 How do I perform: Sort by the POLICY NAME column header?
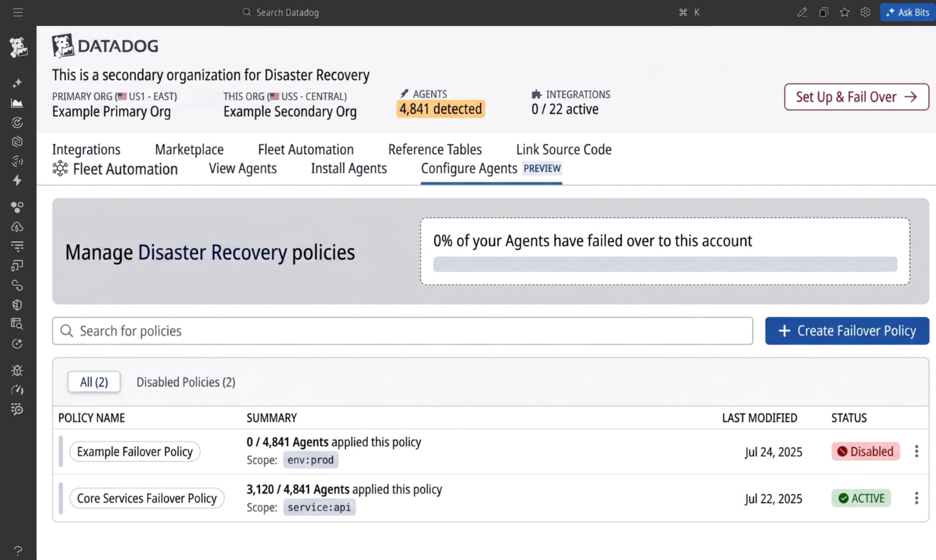point(91,418)
